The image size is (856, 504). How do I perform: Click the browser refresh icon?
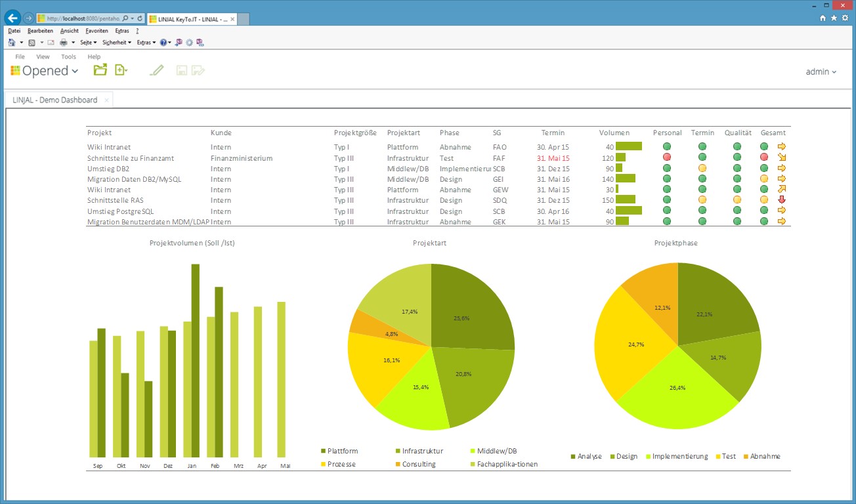click(140, 19)
